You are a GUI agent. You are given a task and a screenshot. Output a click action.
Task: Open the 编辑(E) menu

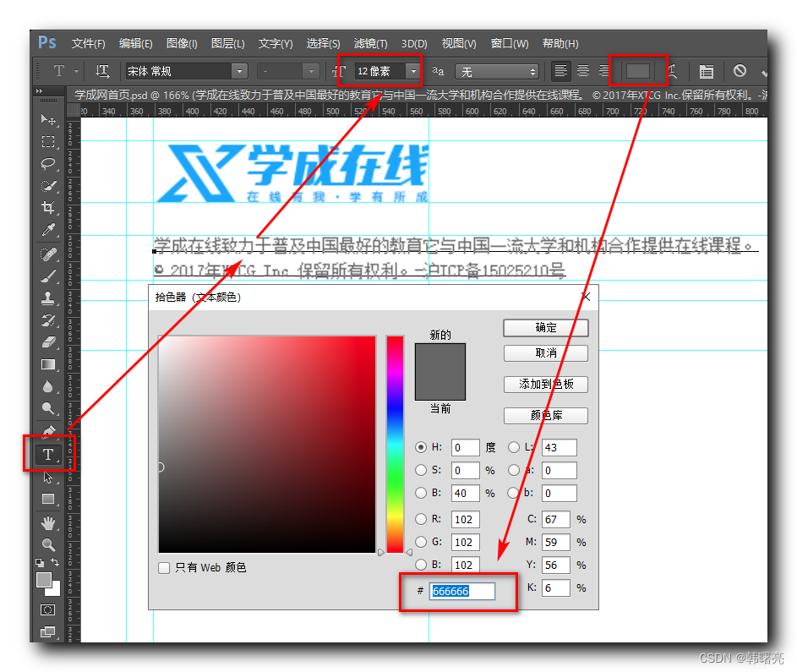(x=136, y=44)
